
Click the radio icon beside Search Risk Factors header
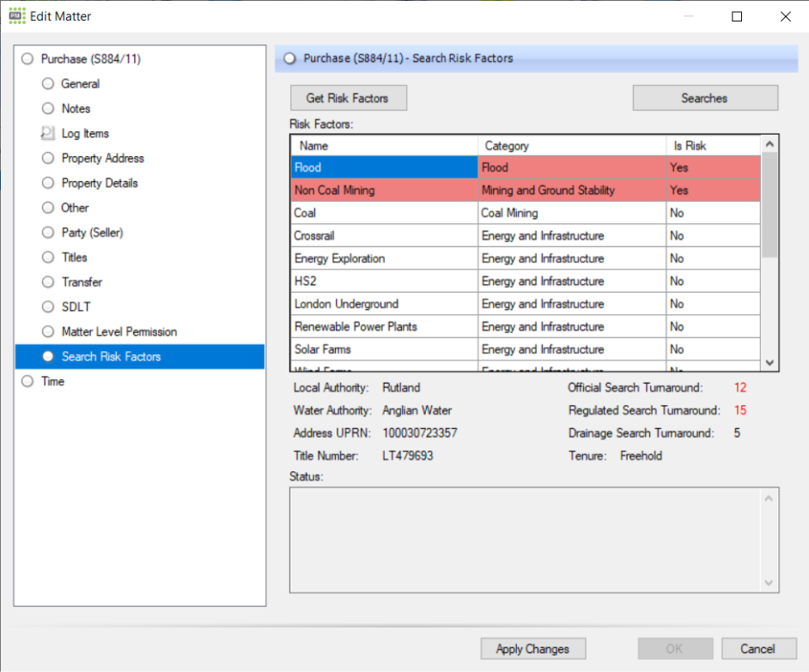pyautogui.click(x=289, y=57)
